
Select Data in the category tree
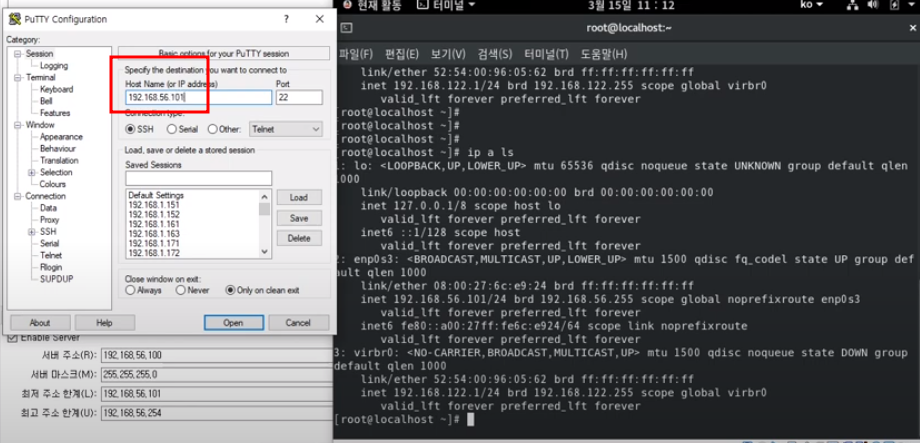pos(48,208)
